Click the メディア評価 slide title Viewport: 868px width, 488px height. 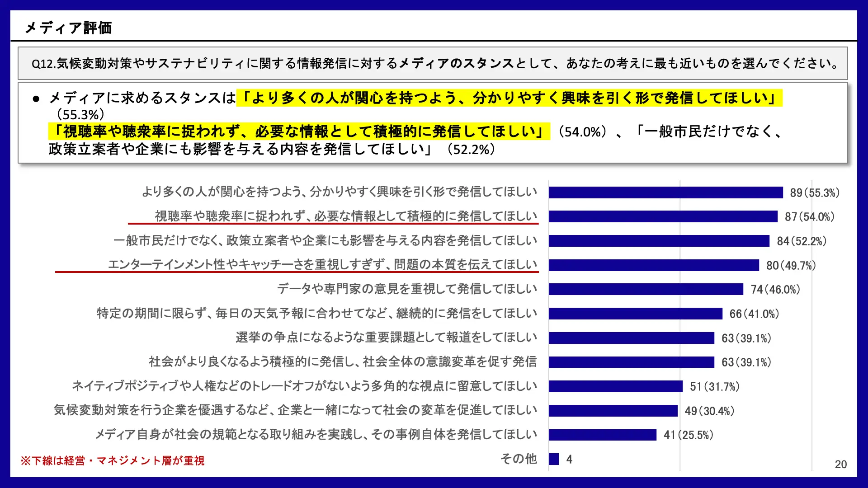68,28
